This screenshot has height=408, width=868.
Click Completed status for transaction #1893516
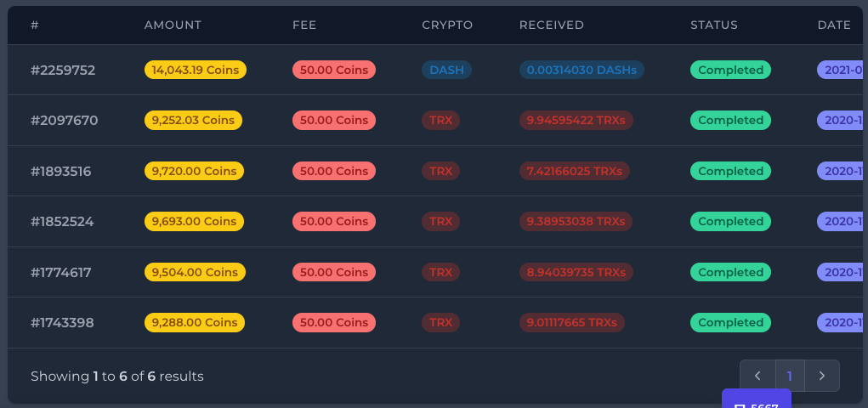730,171
